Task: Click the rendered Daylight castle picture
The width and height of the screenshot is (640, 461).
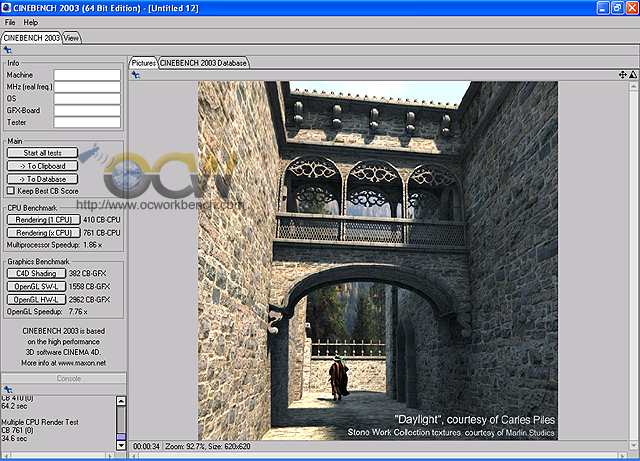Action: click(378, 261)
